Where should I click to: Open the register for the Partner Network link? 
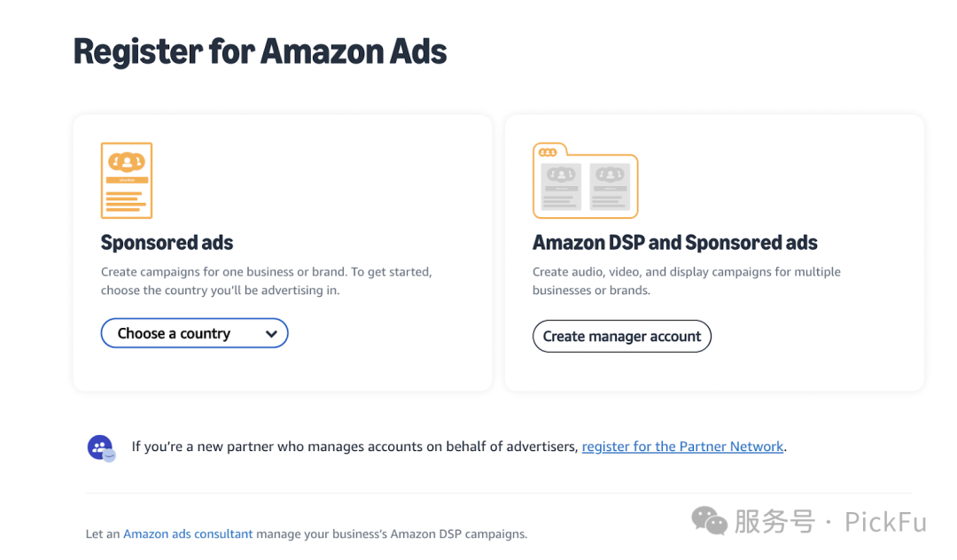pyautogui.click(x=682, y=447)
